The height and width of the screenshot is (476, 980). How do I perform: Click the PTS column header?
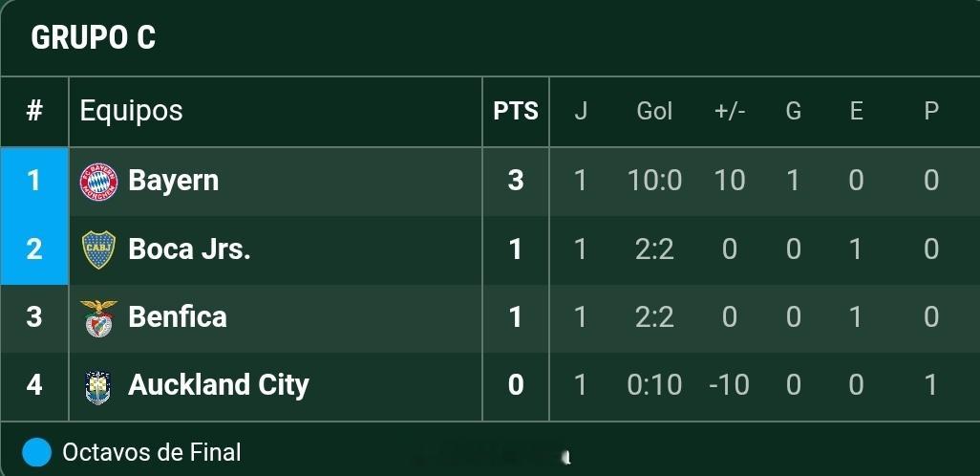[516, 111]
